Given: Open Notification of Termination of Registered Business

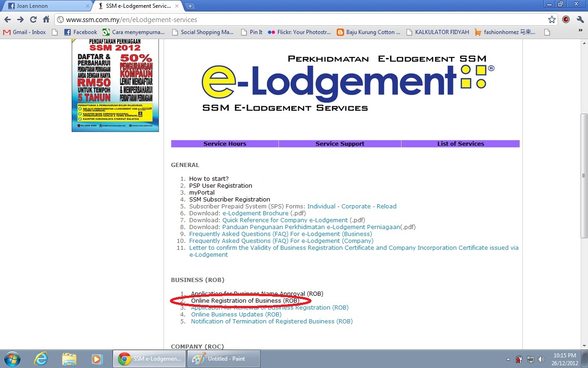Looking at the screenshot, I should coord(272,321).
